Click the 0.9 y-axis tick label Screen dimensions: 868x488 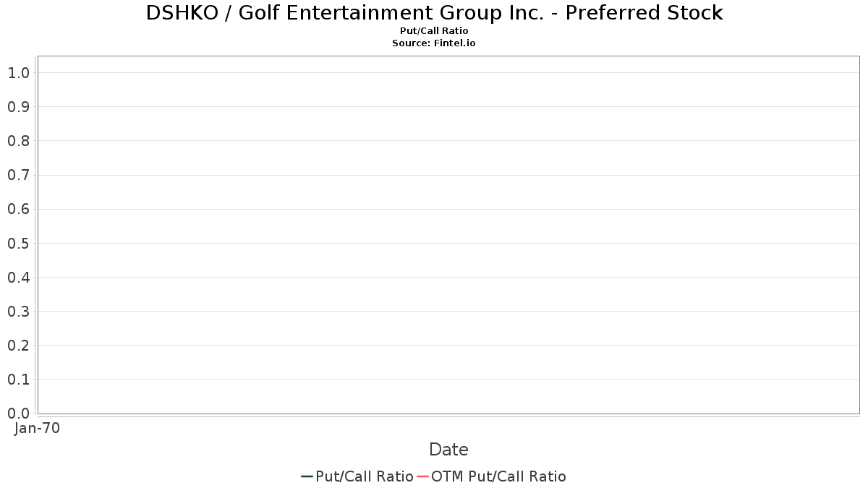point(18,107)
